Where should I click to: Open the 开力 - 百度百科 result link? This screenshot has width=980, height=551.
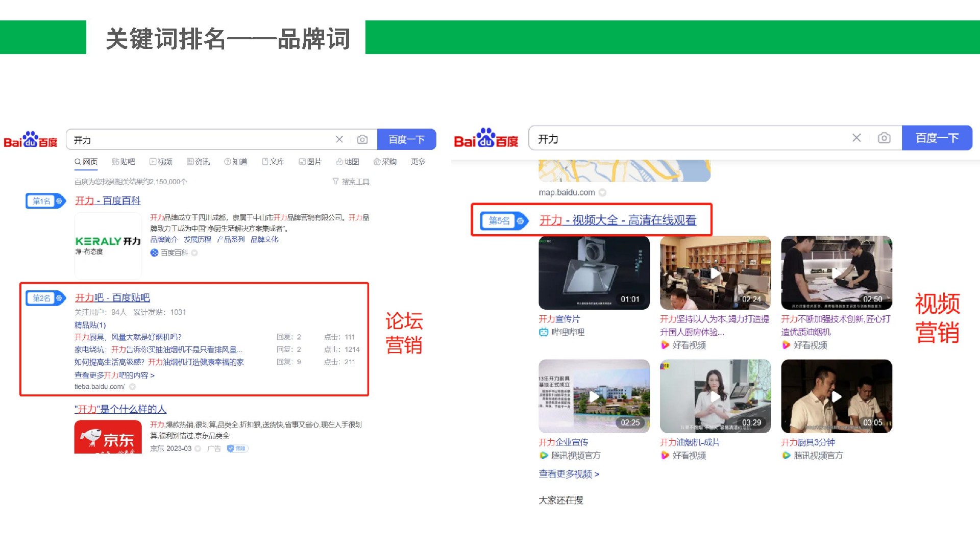[x=108, y=201]
